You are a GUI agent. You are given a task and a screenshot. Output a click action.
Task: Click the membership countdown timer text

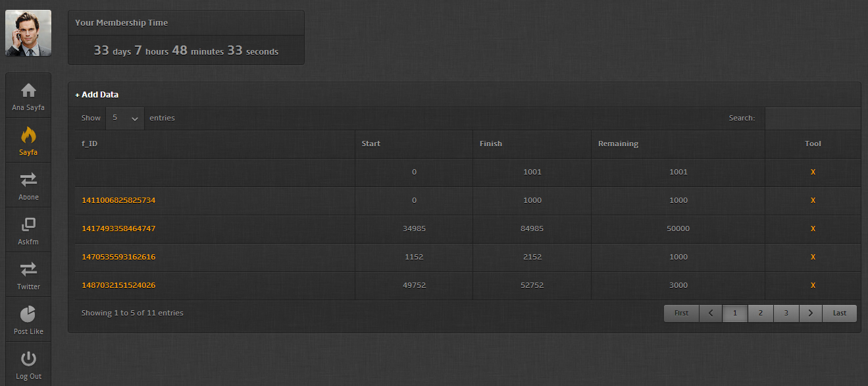186,50
